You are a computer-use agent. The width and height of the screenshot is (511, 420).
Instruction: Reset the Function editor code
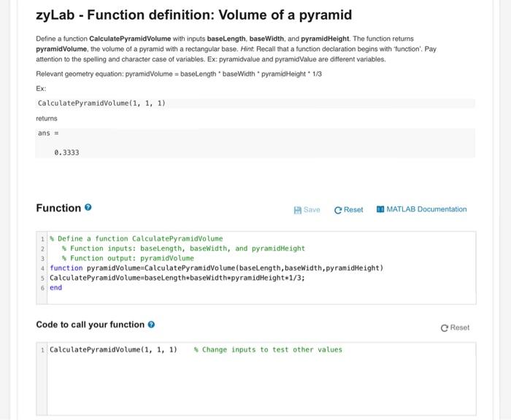[x=348, y=209]
